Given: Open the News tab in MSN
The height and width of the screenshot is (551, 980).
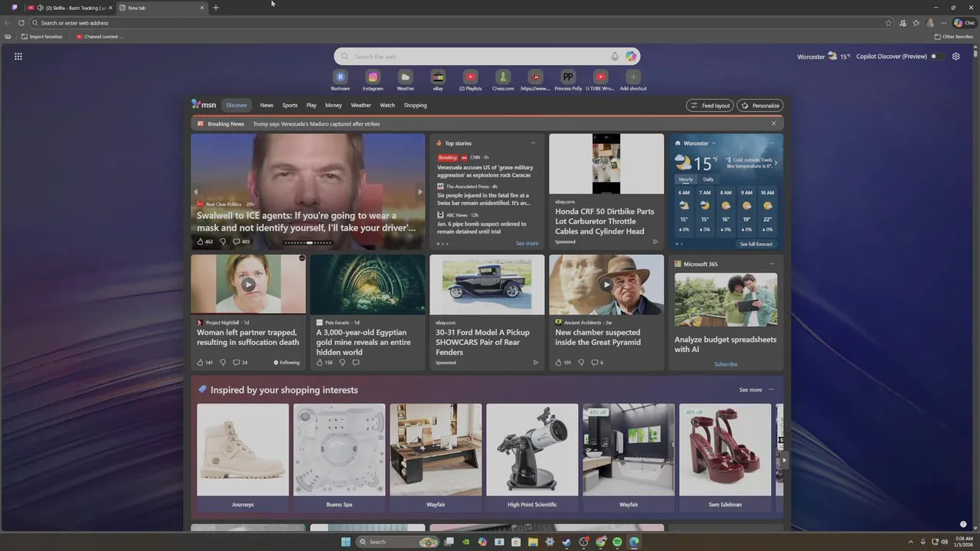Looking at the screenshot, I should point(266,106).
